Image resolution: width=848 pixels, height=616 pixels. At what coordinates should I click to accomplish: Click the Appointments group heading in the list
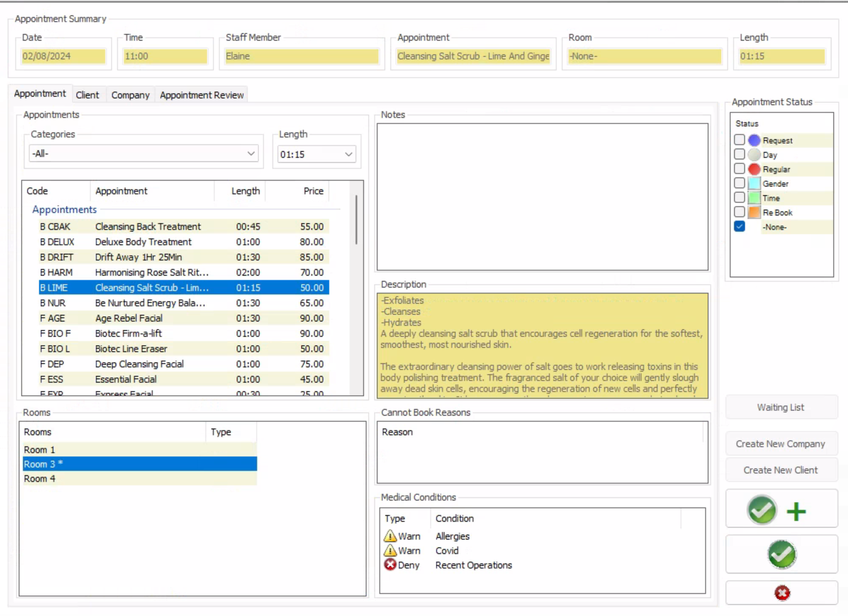pos(64,209)
